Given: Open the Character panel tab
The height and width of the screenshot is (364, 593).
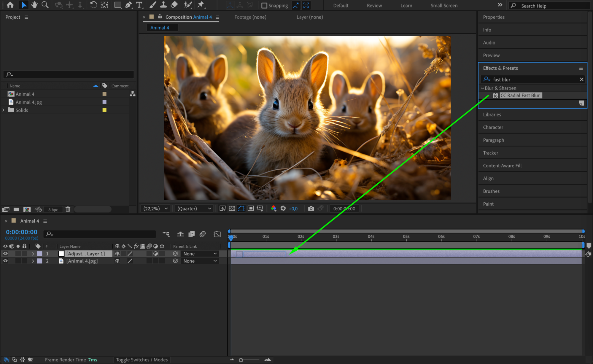Looking at the screenshot, I should (x=493, y=127).
